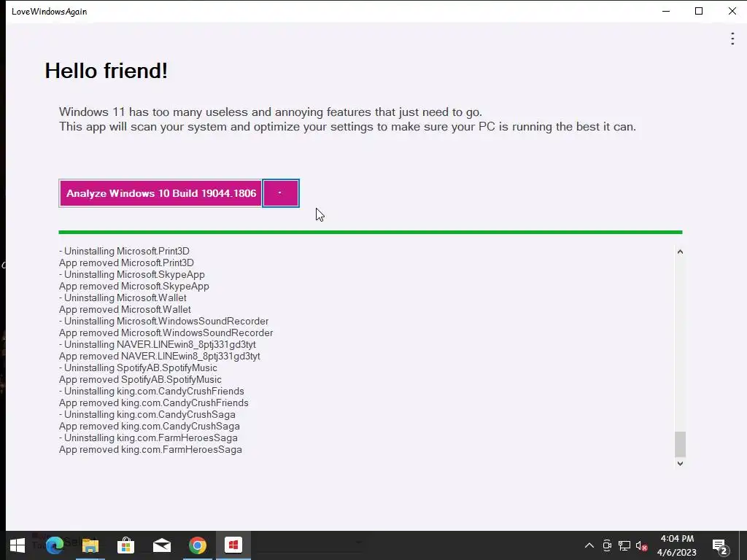Close the LoveWindowsAgain window
747x560 pixels.
(732, 11)
